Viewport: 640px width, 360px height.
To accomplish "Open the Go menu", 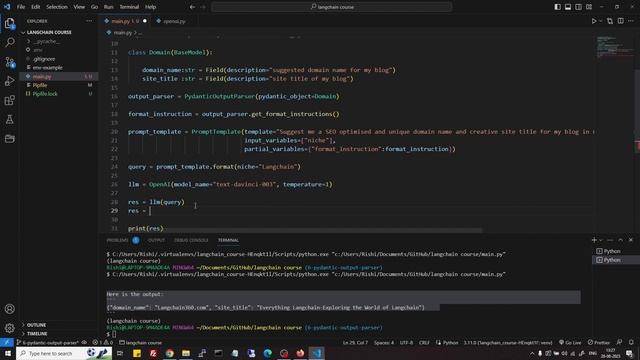I will 94,7.
